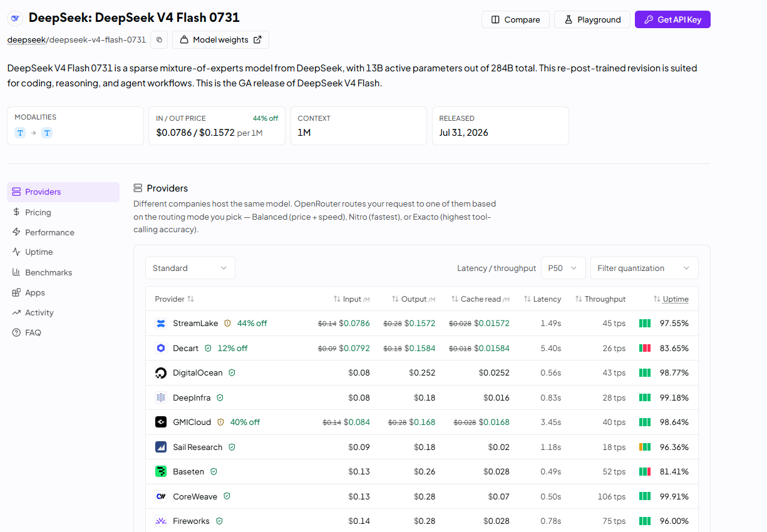Viewport: 767px width, 532px height.
Task: Click DigitalOcean's $0.252 output price
Action: (x=421, y=373)
